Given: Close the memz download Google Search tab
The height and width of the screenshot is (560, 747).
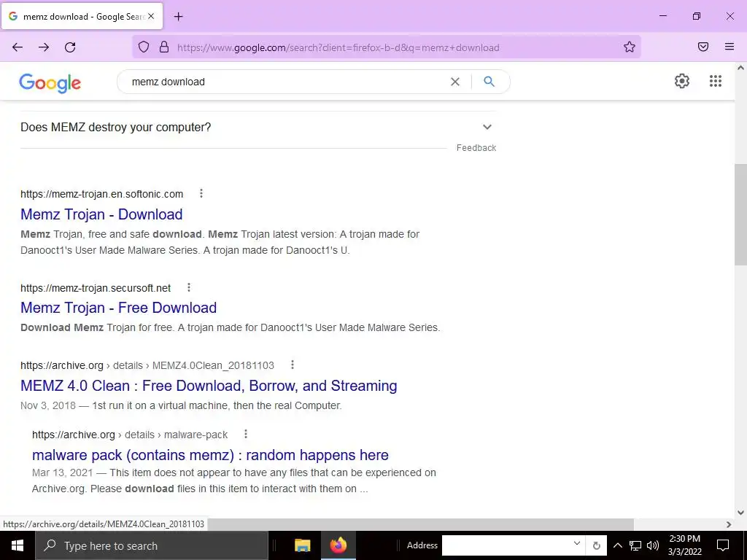Looking at the screenshot, I should pyautogui.click(x=151, y=16).
